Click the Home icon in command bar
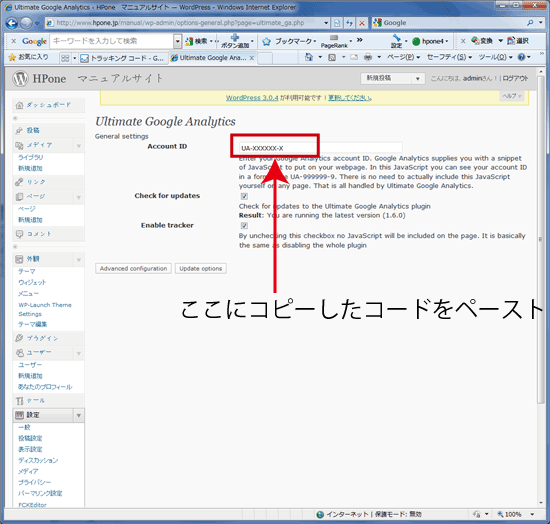The height and width of the screenshot is (524, 550). click(x=309, y=57)
